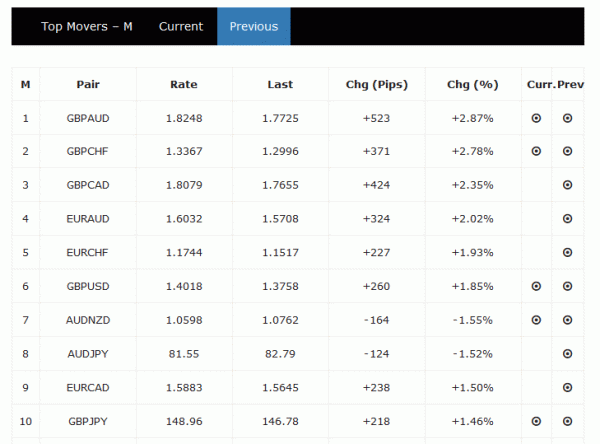Click the Curr. marker icon for GBPJPY
Viewport: 600px width, 444px height.
pyautogui.click(x=536, y=421)
